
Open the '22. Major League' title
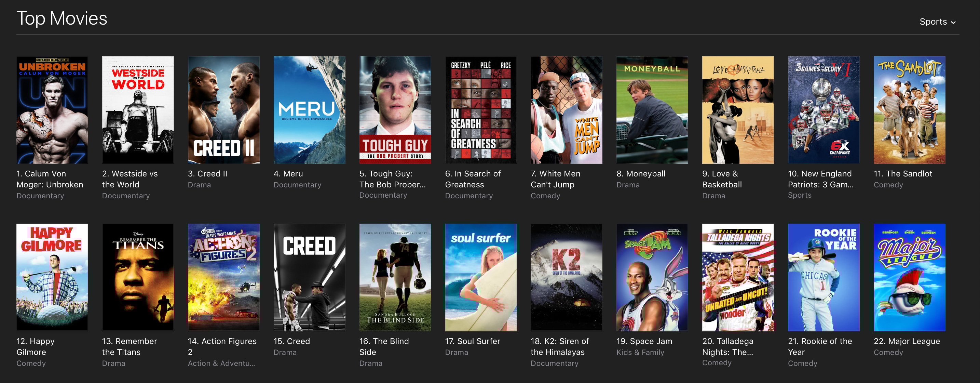click(907, 341)
